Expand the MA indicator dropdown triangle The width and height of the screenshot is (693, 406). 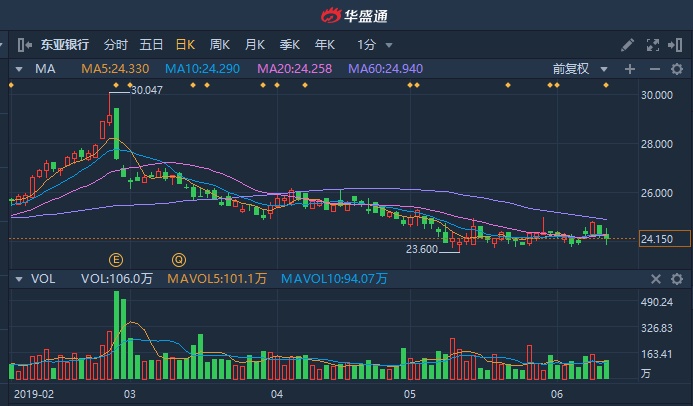click(x=19, y=69)
